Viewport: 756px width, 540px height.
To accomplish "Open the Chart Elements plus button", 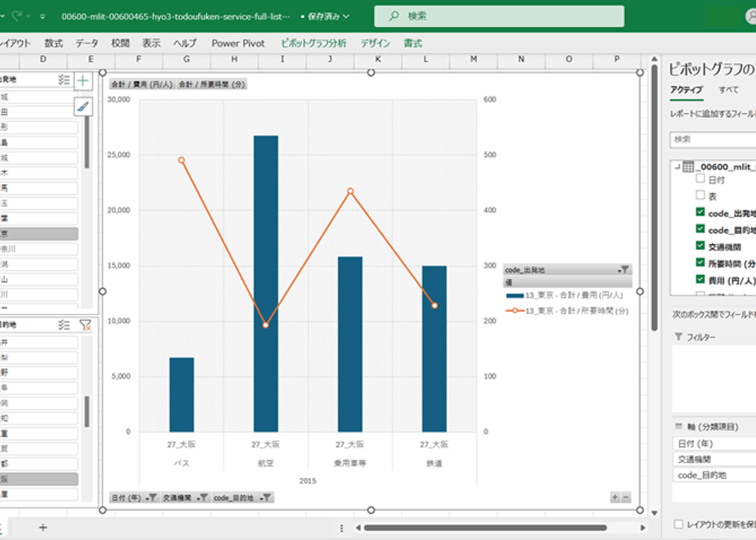I will pyautogui.click(x=83, y=80).
